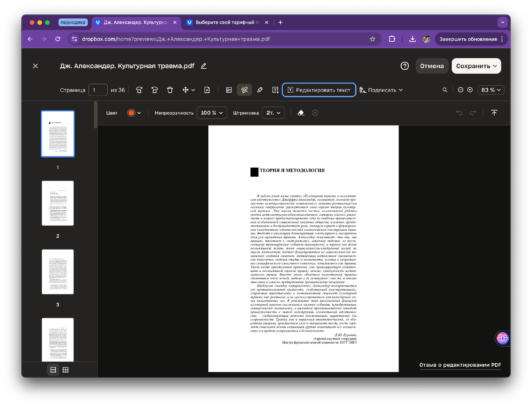Open the 83% zoom level dropdown
This screenshot has width=532, height=406.
(x=490, y=90)
